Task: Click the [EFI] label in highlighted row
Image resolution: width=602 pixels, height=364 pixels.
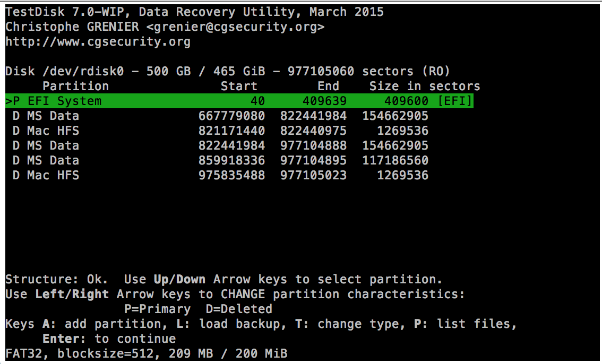Action: click(x=455, y=101)
